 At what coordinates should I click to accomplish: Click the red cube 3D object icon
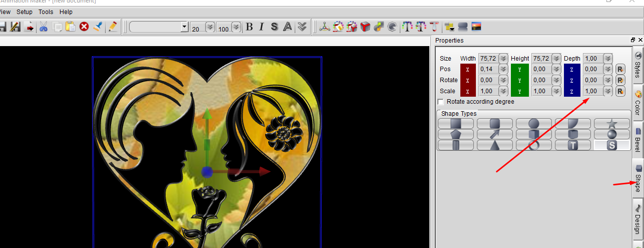(x=365, y=27)
